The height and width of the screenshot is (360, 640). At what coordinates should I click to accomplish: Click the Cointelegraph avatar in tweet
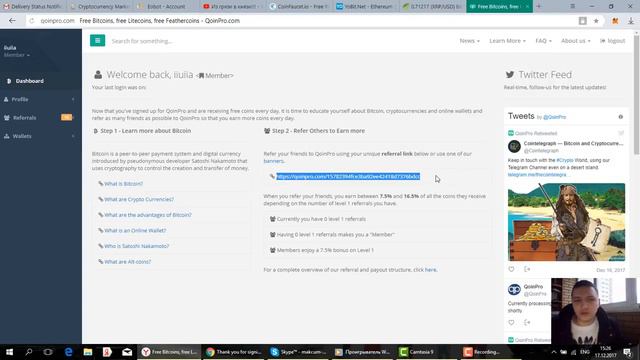pos(514,147)
